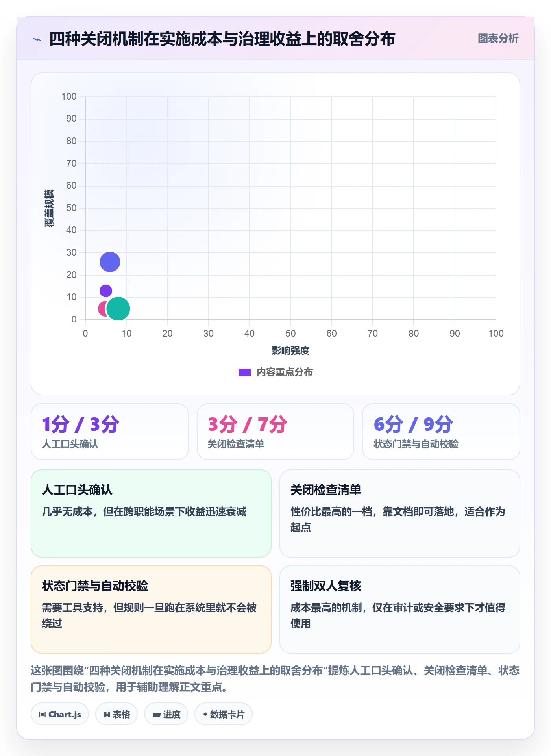Click the pink bubble behind the teal bubble

tap(102, 309)
